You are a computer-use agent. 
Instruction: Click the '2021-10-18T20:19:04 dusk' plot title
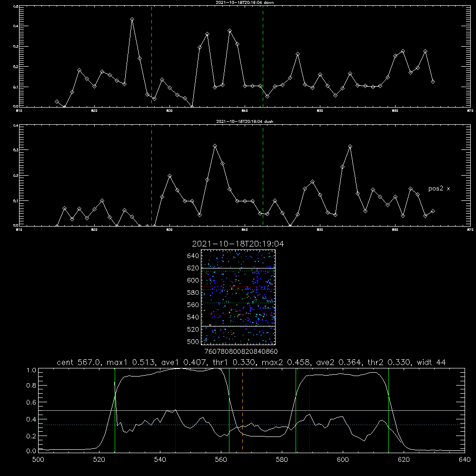tap(245, 121)
